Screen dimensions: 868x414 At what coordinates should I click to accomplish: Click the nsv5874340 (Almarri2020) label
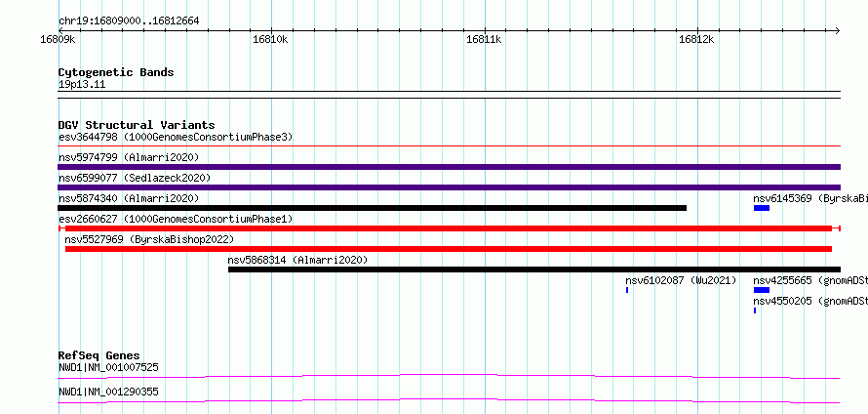point(129,198)
